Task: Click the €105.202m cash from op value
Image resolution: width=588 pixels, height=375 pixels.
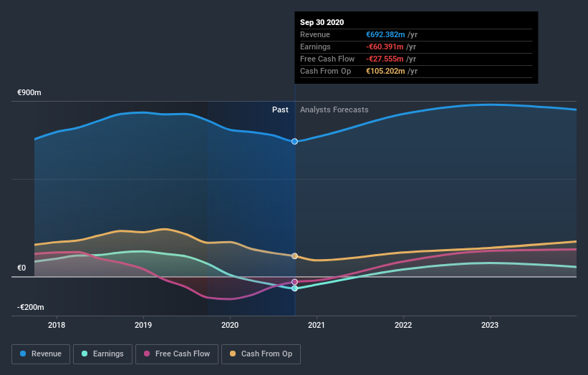Action: (x=385, y=71)
